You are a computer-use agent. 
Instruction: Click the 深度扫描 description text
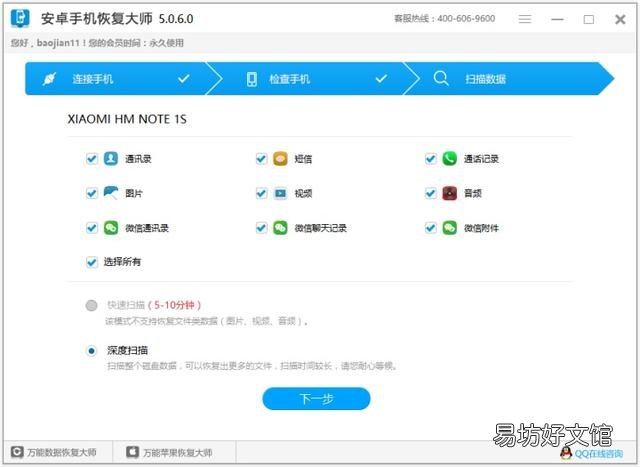[x=252, y=366]
